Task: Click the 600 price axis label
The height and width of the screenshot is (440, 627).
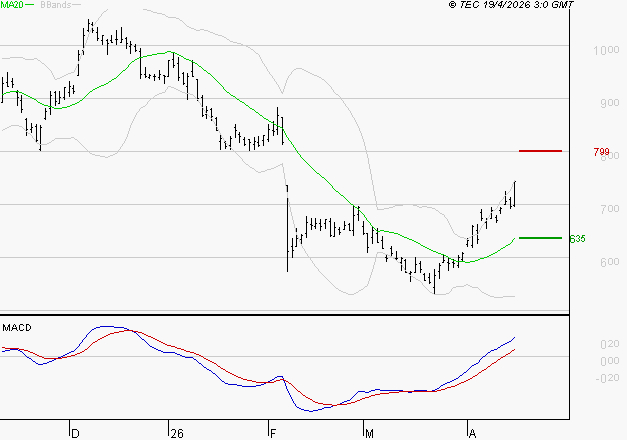Action: (609, 262)
